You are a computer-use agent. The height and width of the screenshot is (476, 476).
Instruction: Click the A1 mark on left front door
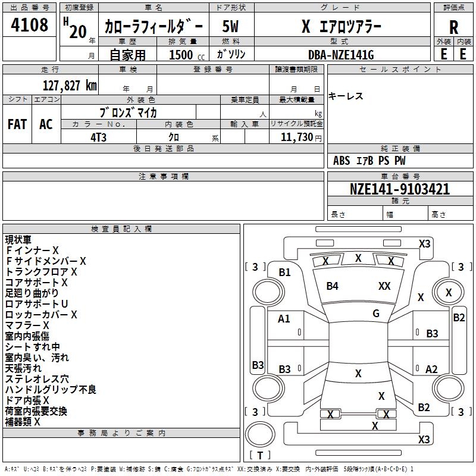284,319
